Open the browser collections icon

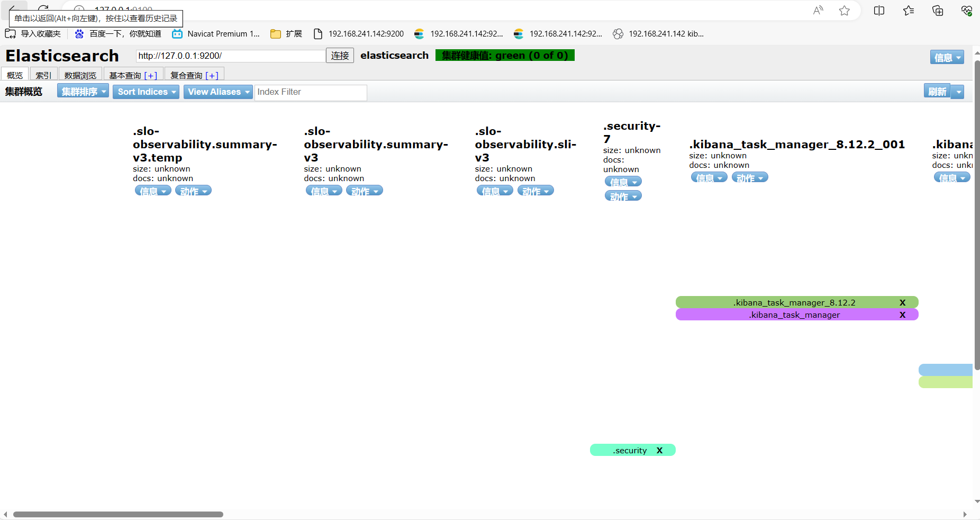click(938, 11)
